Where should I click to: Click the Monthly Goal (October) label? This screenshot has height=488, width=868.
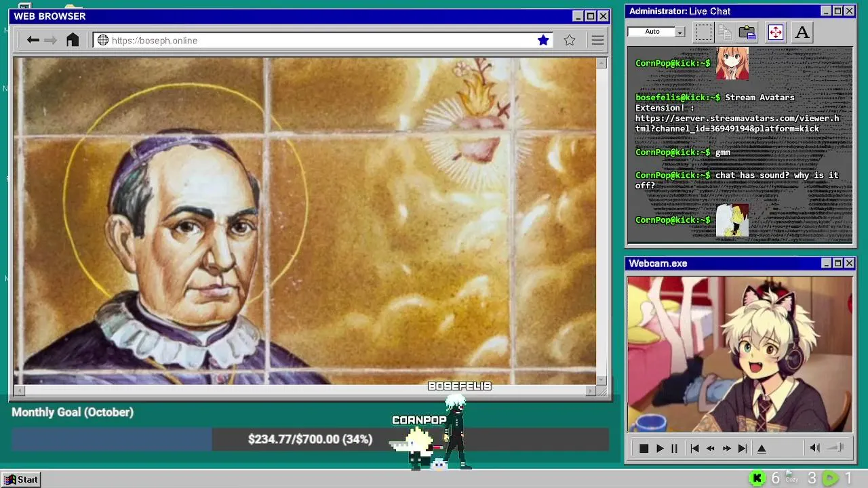tap(73, 412)
